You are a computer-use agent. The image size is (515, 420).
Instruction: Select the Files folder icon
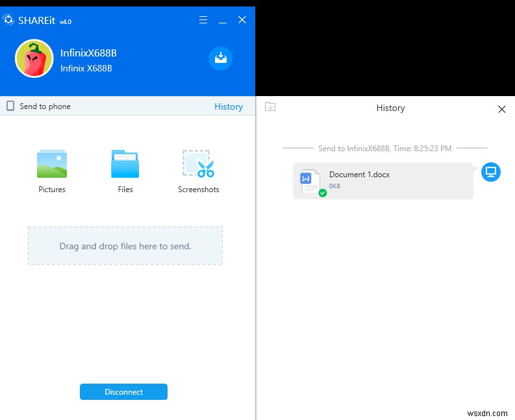tap(125, 164)
